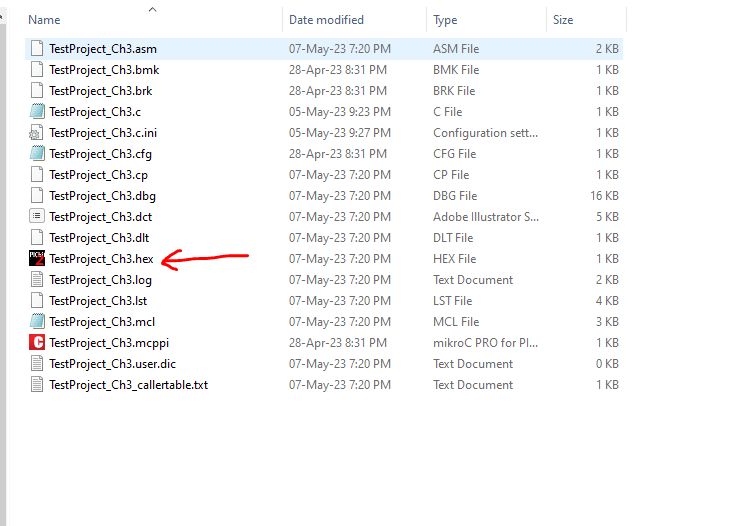Click the TestProject_Ch3.mcl file icon
The image size is (732, 526).
[x=37, y=322]
